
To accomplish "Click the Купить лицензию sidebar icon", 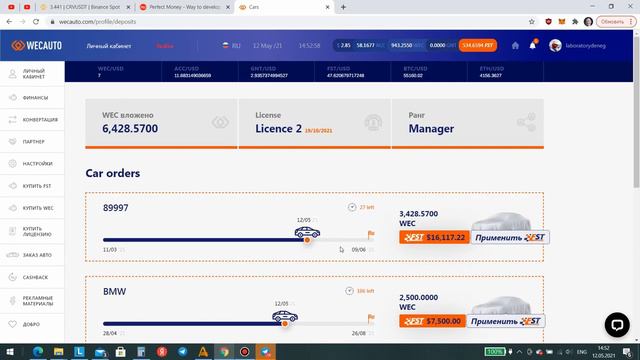I will tap(13, 231).
